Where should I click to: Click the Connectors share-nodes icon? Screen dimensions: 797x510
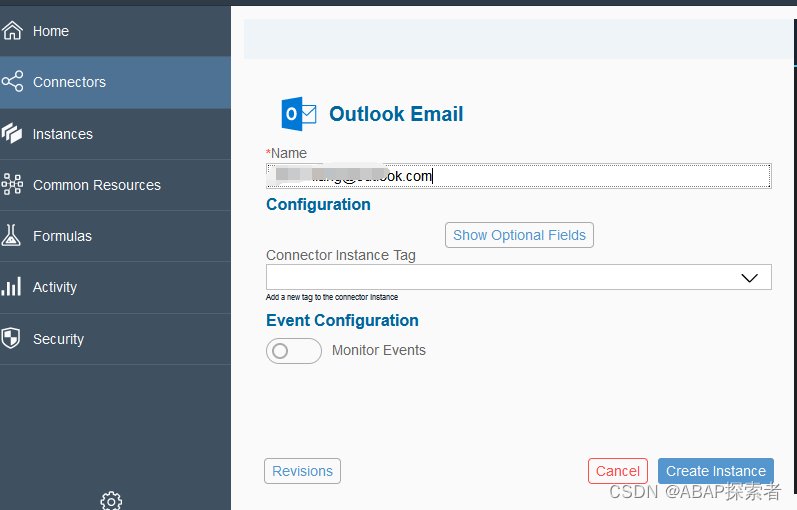[x=12, y=81]
